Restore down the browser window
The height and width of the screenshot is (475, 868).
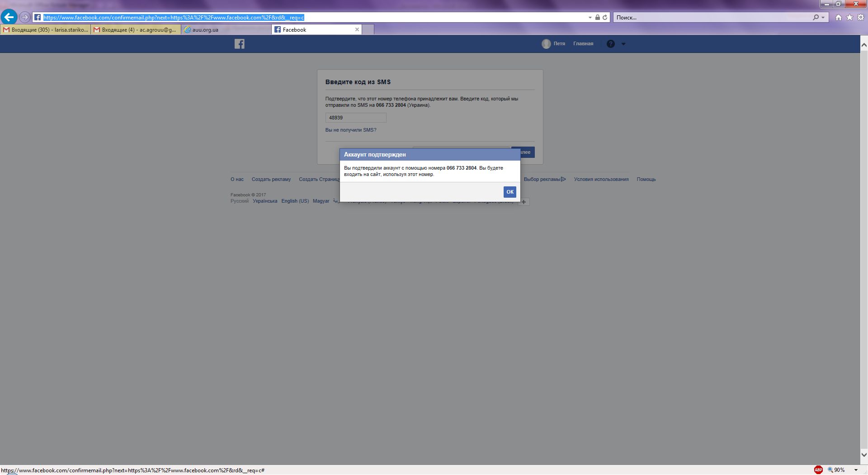coord(838,4)
